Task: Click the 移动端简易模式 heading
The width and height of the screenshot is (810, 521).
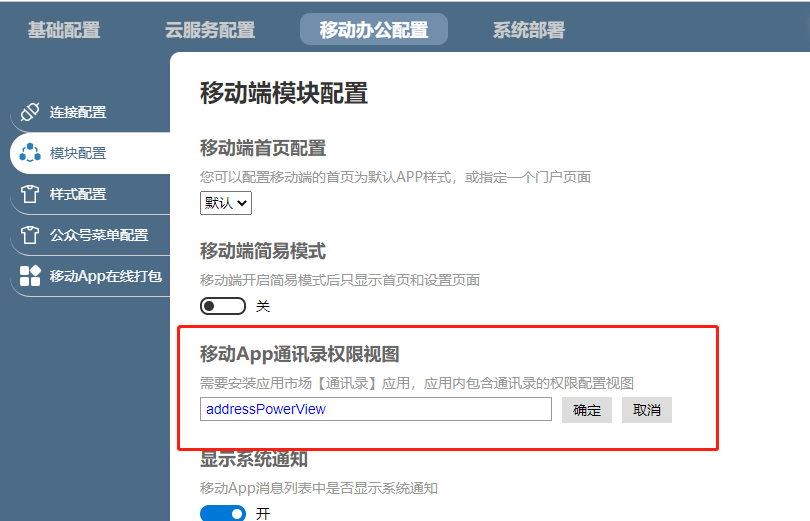Action: coord(263,251)
